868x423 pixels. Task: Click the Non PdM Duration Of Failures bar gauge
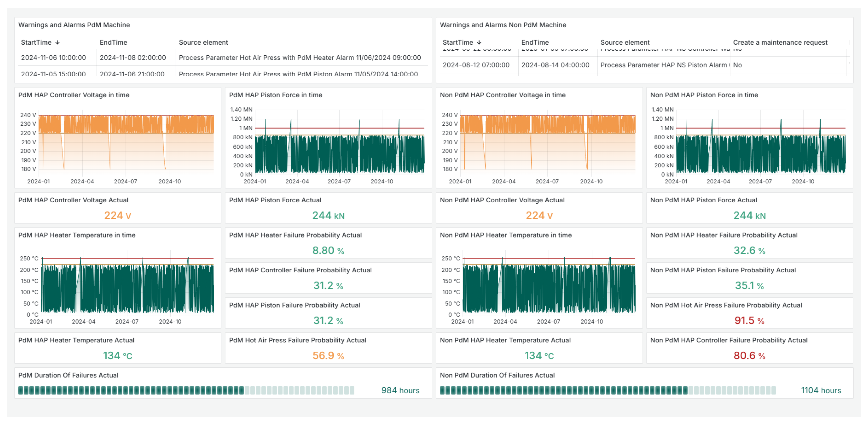607,390
